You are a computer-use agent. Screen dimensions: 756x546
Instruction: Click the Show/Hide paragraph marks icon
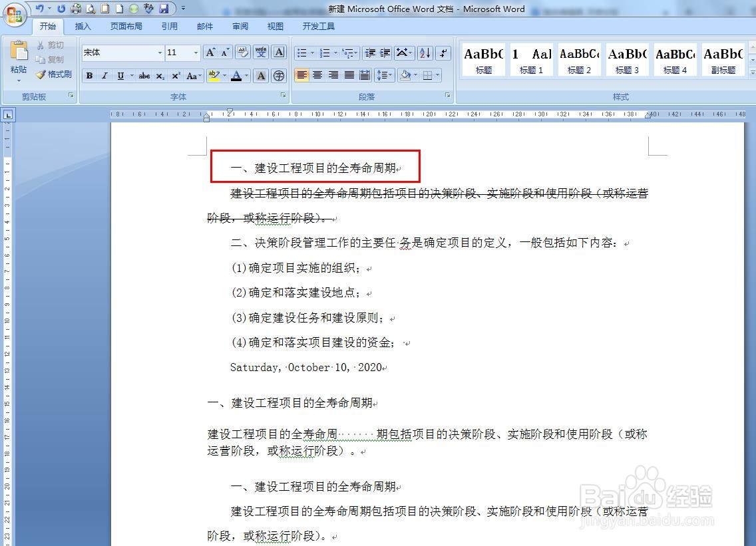(443, 52)
